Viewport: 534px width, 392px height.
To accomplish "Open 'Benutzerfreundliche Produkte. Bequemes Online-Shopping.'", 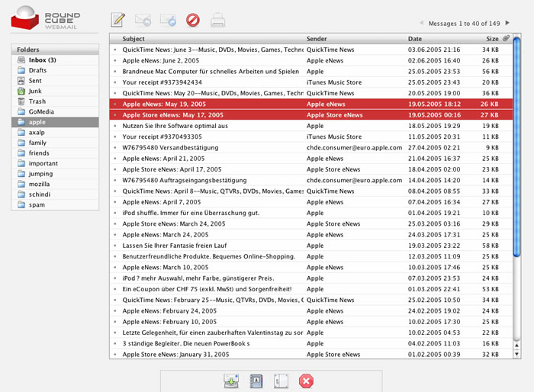I will tap(311, 257).
